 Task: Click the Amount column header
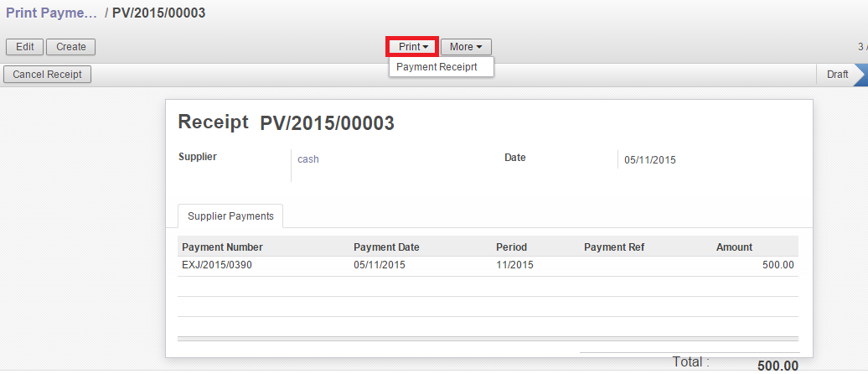point(734,247)
